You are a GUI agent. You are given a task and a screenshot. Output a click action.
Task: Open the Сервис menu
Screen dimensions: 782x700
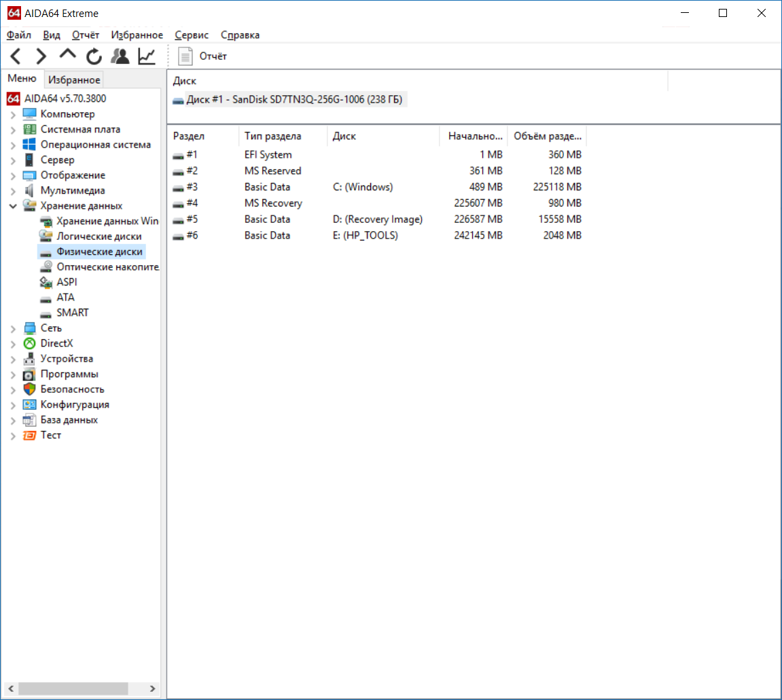coord(192,35)
